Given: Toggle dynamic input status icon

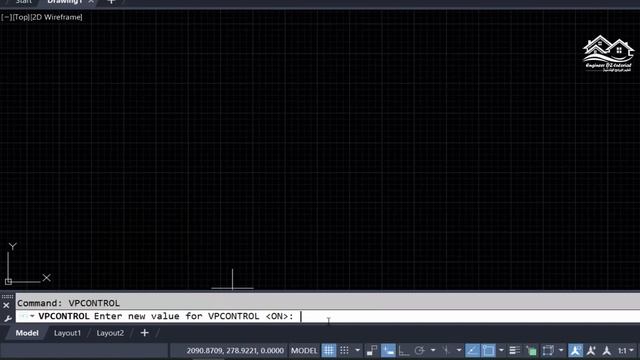Looking at the screenshot, I should point(388,350).
